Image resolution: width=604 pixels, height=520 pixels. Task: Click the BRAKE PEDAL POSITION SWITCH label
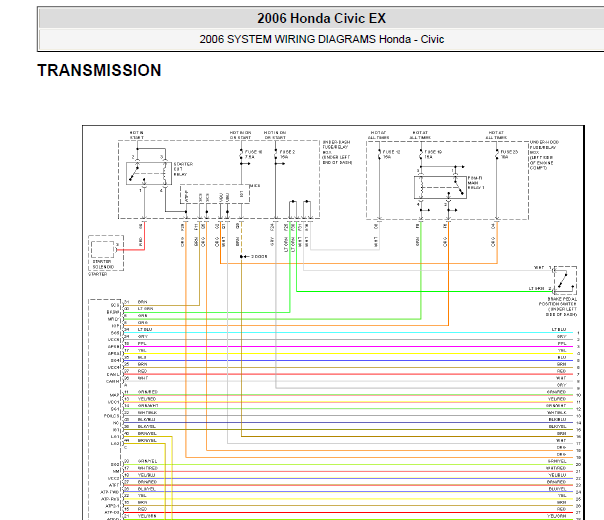557,307
